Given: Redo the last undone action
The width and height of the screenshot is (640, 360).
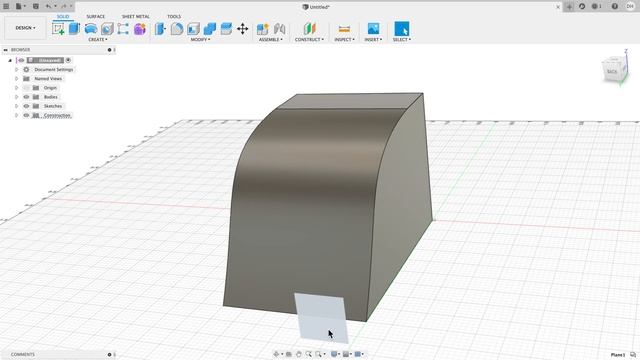Looking at the screenshot, I should click(x=64, y=6).
